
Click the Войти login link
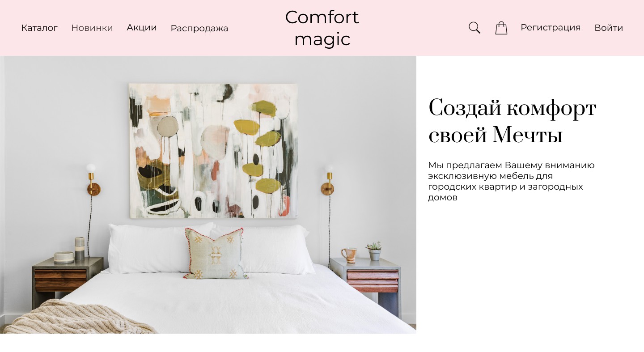tap(609, 28)
